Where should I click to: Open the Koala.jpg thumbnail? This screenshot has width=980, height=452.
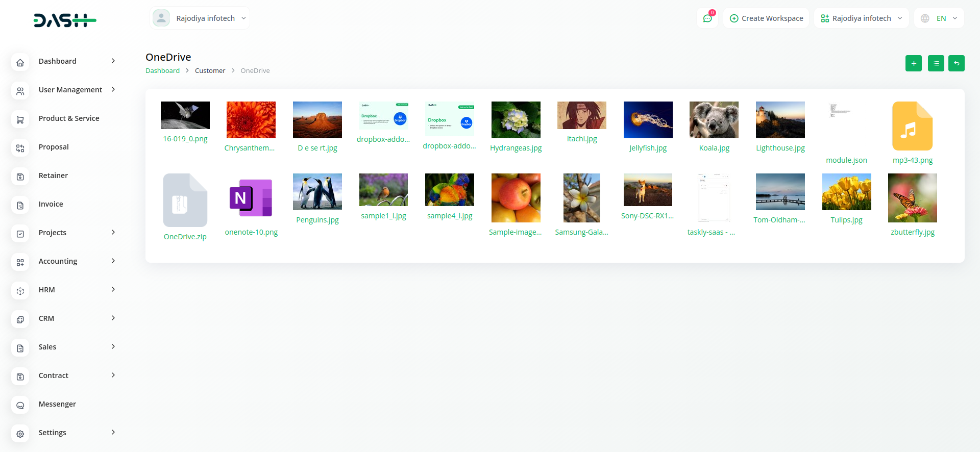[x=714, y=120]
